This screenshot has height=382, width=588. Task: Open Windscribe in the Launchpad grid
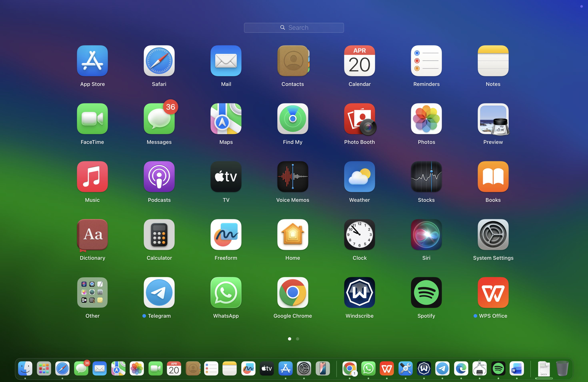359,293
